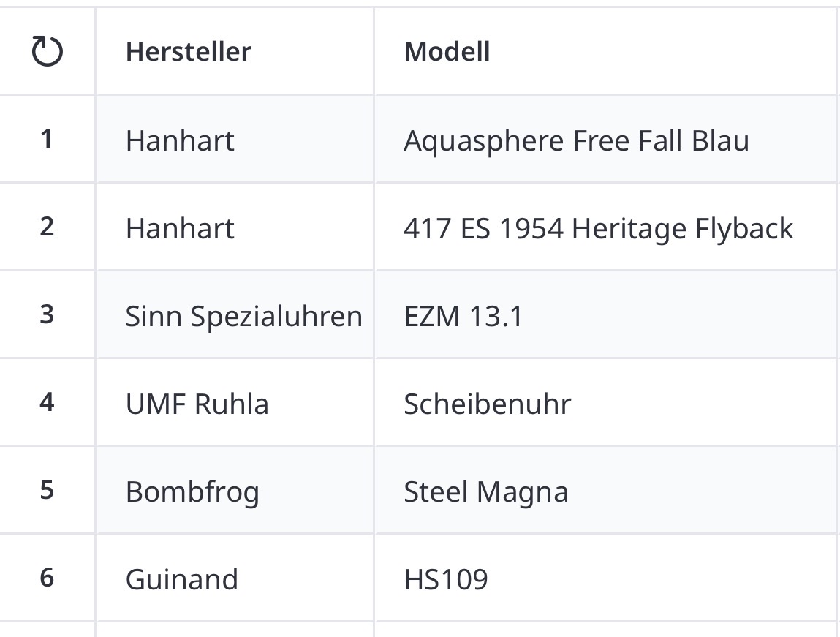The image size is (840, 637).
Task: Click the Sinn Spezialuhren cell
Action: 243,316
